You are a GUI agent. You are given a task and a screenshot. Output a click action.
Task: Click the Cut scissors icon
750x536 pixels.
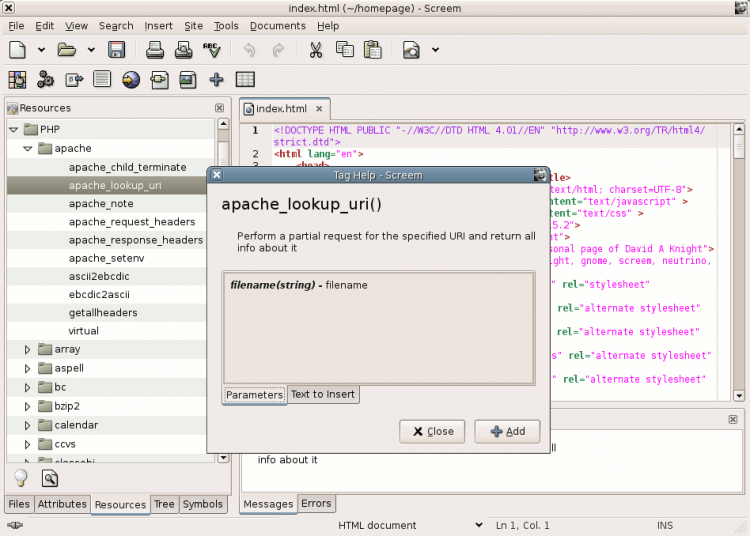pyautogui.click(x=315, y=49)
